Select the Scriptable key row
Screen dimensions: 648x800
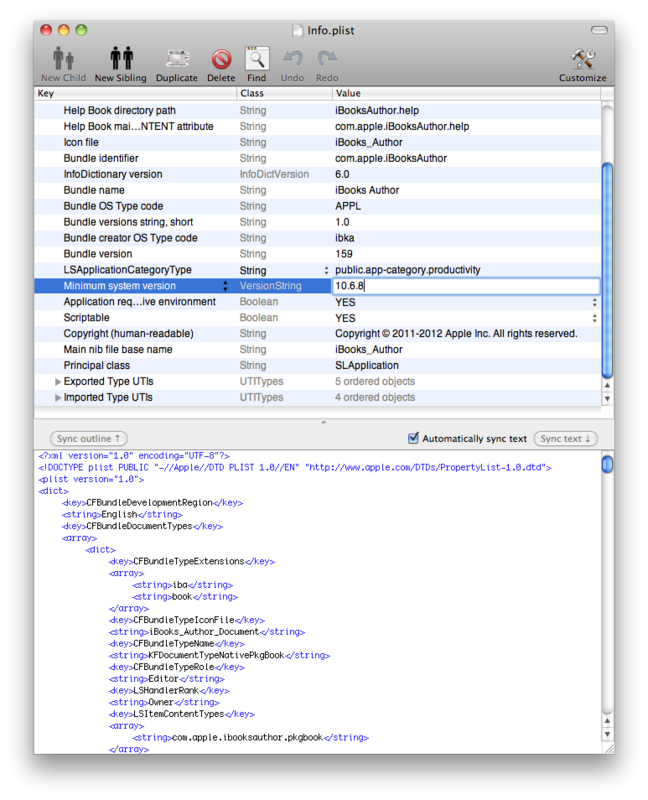(317, 318)
